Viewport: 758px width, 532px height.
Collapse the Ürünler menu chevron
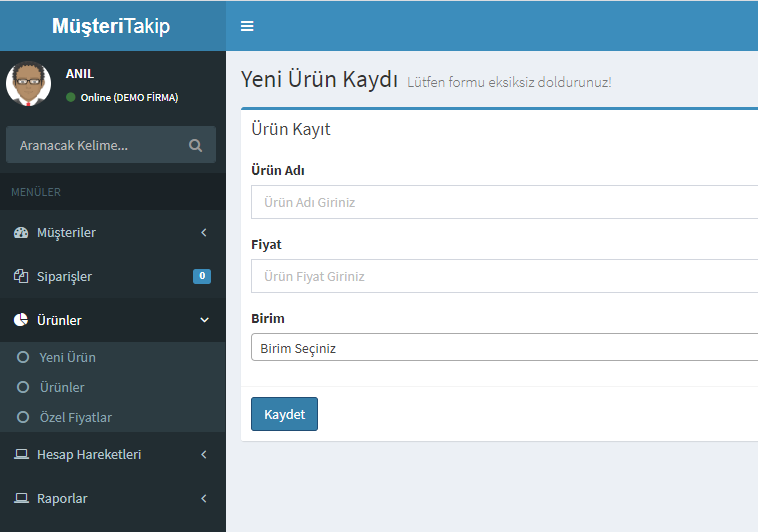204,320
